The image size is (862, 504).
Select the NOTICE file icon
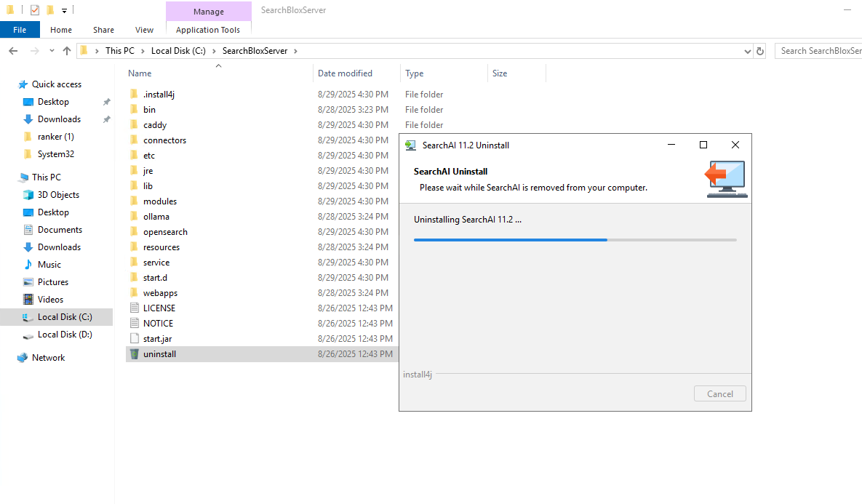coord(134,323)
